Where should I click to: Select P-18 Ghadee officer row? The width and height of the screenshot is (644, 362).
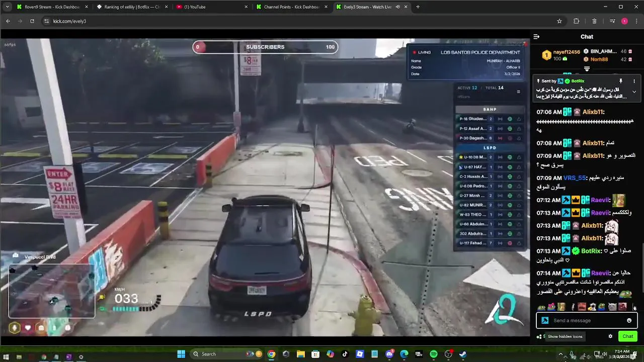coord(490,119)
